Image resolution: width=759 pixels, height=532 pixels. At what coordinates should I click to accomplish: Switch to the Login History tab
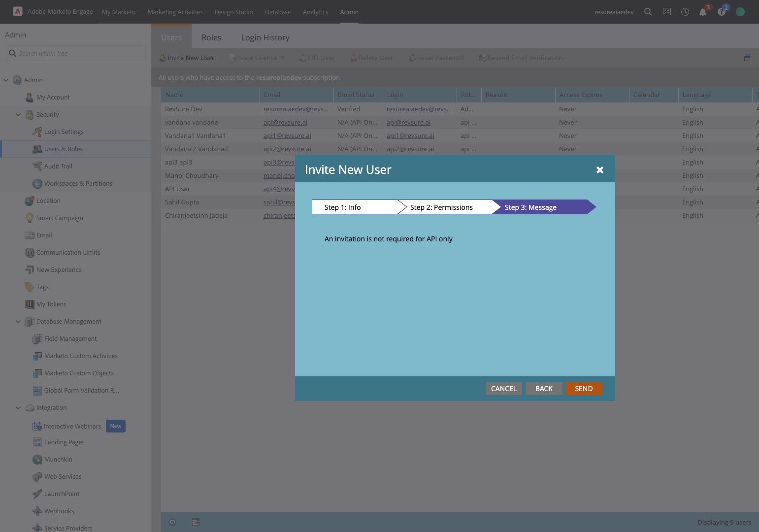coord(265,37)
